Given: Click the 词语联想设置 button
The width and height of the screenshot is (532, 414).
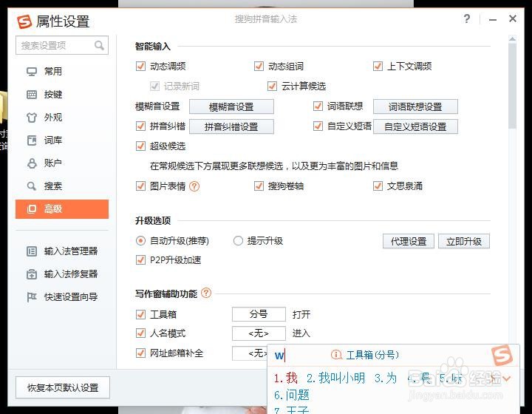Looking at the screenshot, I should (415, 107).
